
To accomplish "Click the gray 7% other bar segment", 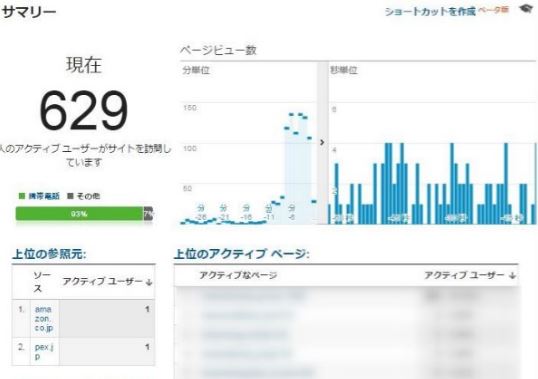I will click(148, 214).
